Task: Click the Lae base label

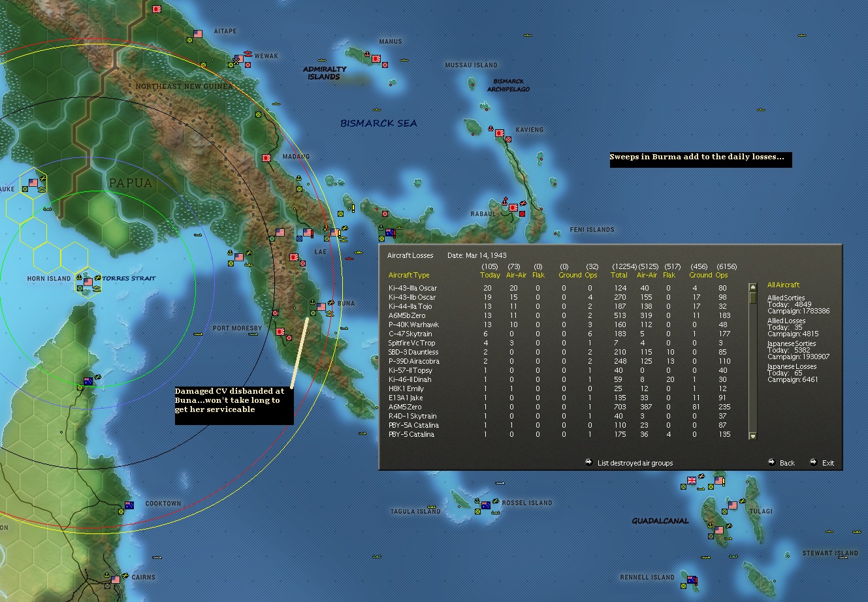Action: [x=320, y=252]
